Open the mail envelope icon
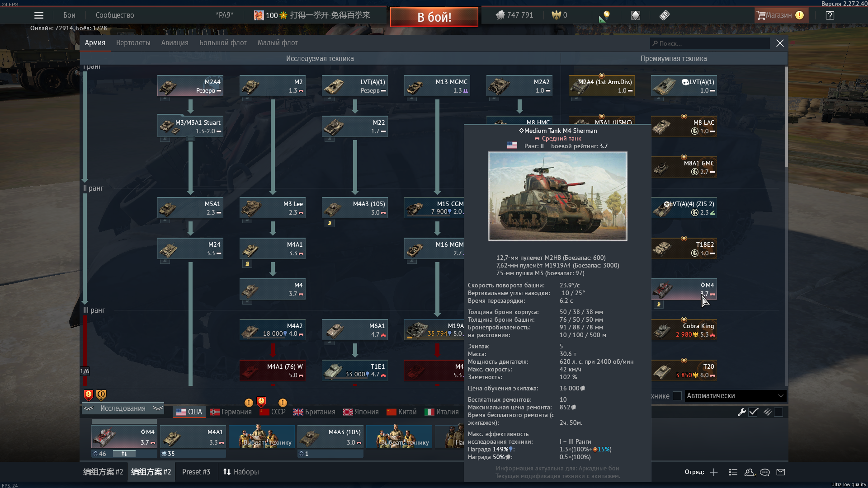868x488 pixels. pos(781,472)
